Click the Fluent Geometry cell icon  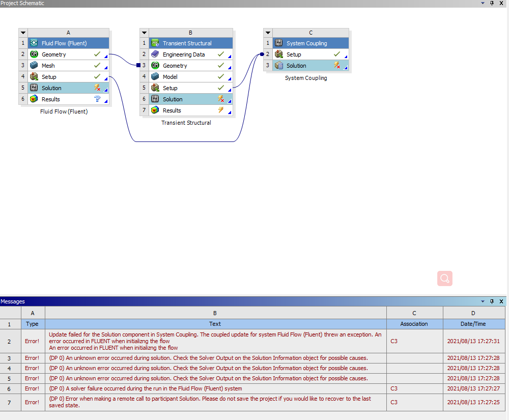pos(34,54)
